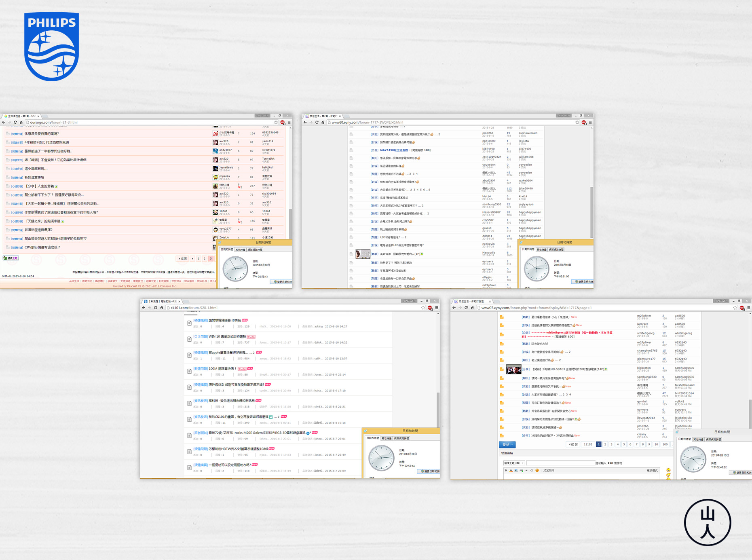Go back in the www60.eyny.com window
This screenshot has width=752, height=560.
coord(305,122)
